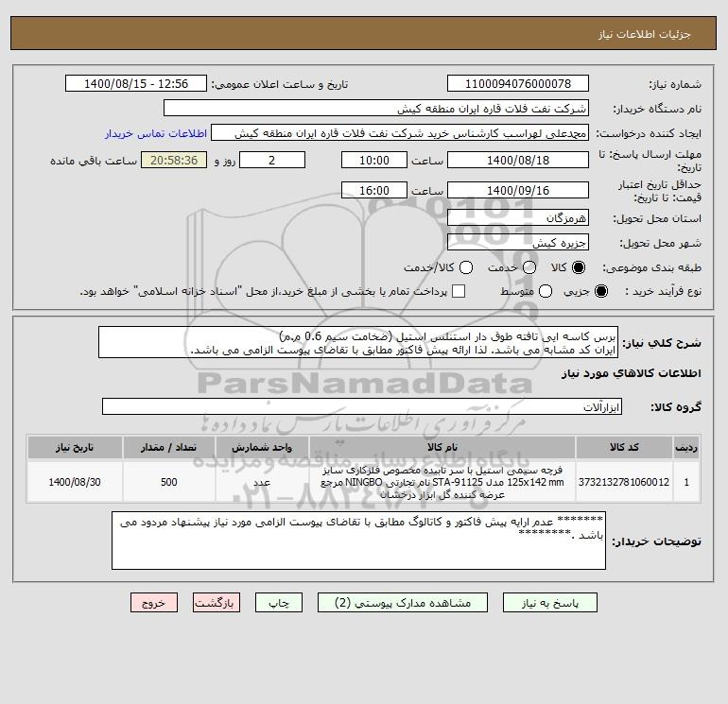Click the need number field 1100094076000078

tap(518, 83)
